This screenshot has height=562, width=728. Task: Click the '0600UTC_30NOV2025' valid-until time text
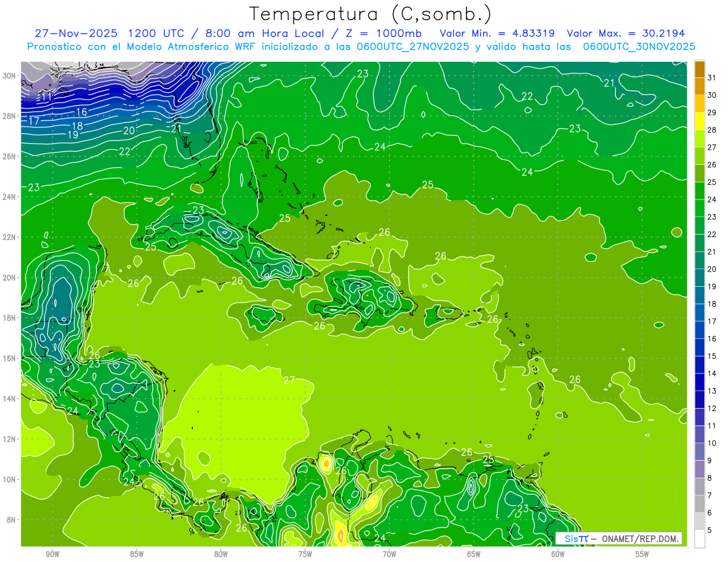pyautogui.click(x=639, y=47)
